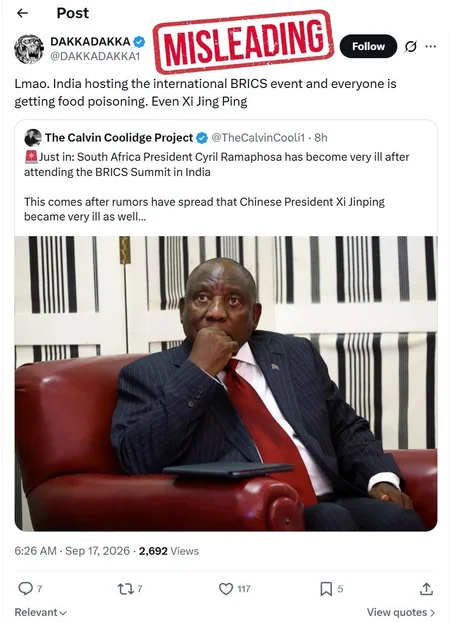Like the post with heart icon
This screenshot has width=450, height=622.
tap(226, 589)
